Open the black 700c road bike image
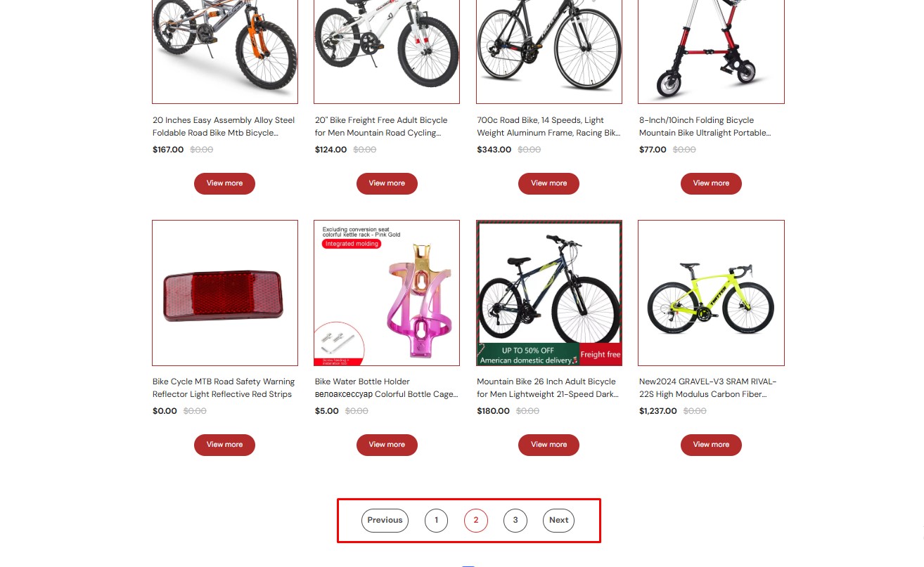The width and height of the screenshot is (924, 567). tap(549, 51)
